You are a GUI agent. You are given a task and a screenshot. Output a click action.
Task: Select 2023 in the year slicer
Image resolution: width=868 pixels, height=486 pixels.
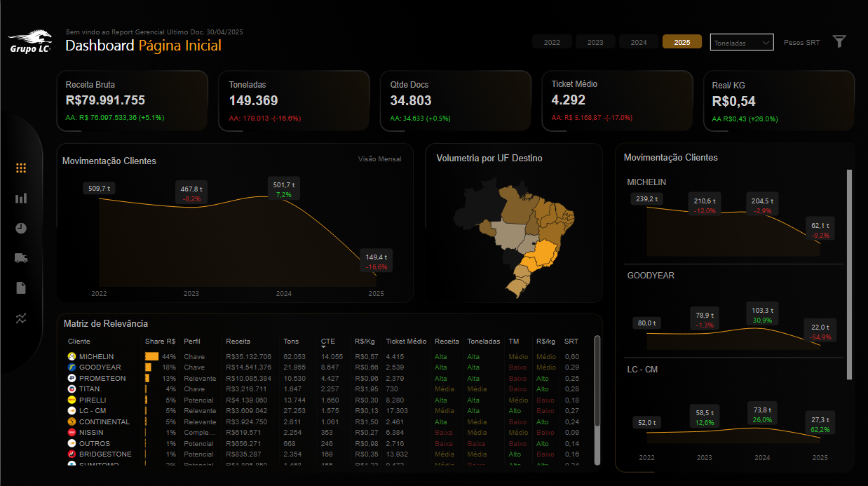595,42
